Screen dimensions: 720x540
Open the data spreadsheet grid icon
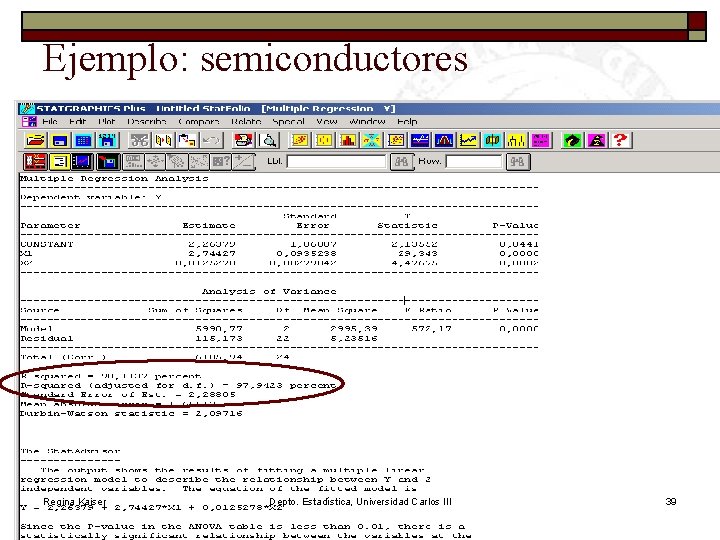[x=84, y=140]
